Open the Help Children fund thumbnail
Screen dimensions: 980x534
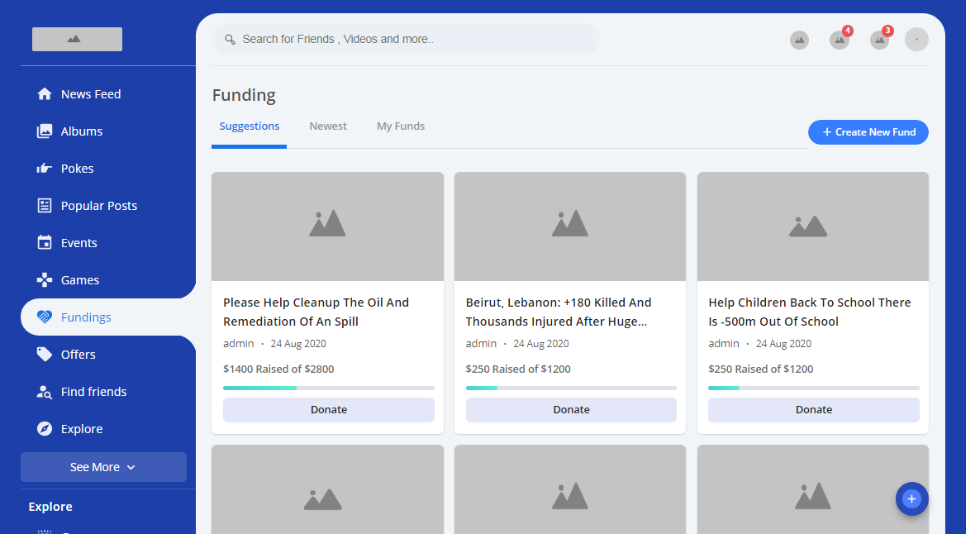(812, 226)
